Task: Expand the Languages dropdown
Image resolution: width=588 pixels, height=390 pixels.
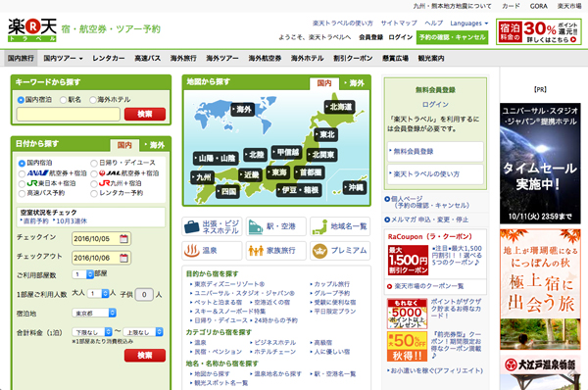Action: click(x=469, y=24)
